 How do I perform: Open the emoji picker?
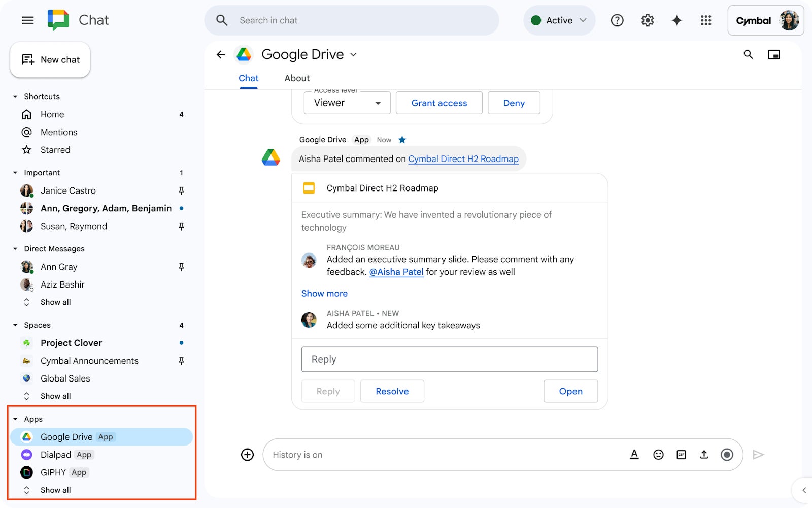point(658,455)
